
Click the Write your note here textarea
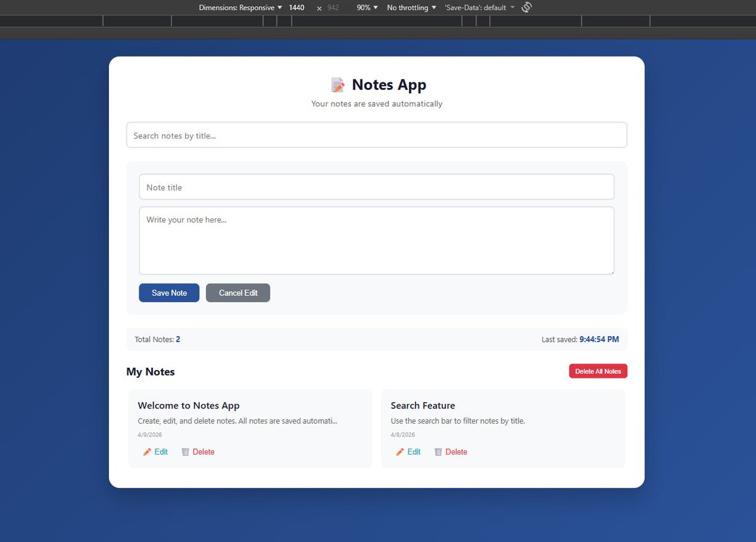[377, 240]
